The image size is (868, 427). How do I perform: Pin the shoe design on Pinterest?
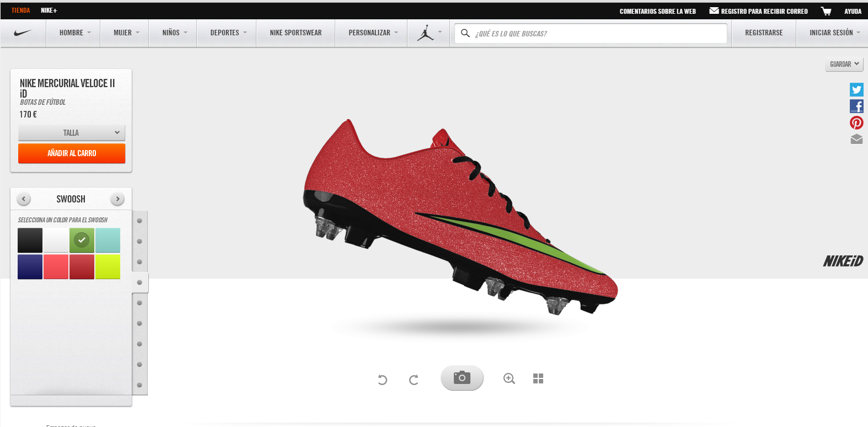coord(856,122)
